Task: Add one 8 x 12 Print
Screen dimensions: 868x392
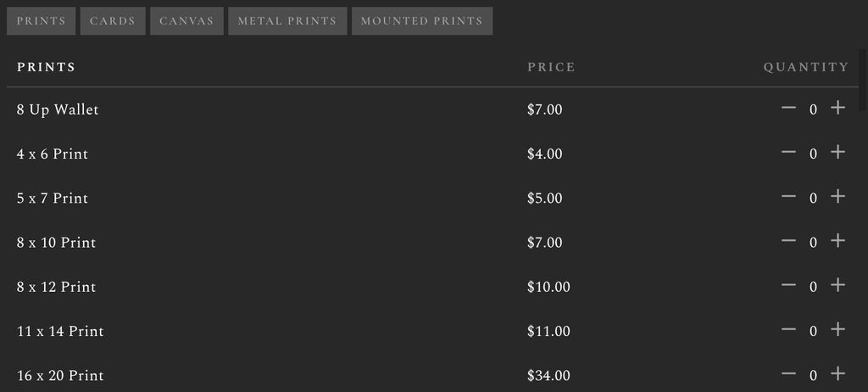Action: point(837,285)
